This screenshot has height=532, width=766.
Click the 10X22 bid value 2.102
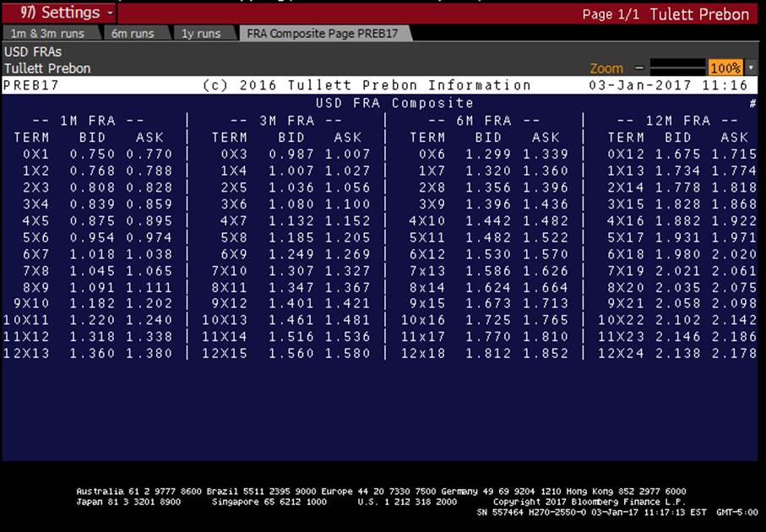click(x=678, y=320)
